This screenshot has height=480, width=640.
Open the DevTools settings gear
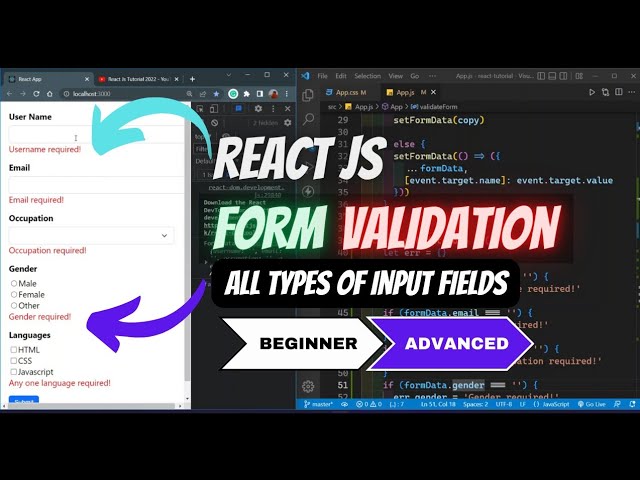[258, 109]
